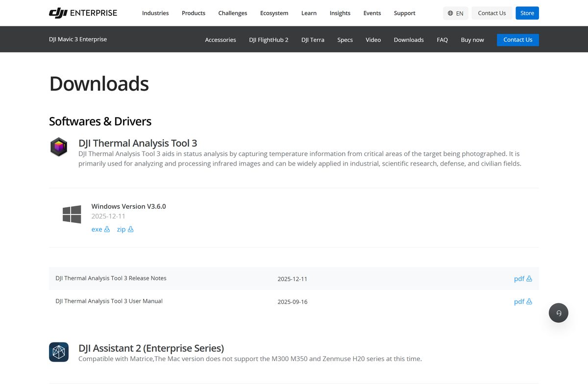Image resolution: width=588 pixels, height=388 pixels.
Task: Click the DJI Mavic 3 Enterprise title
Action: [x=78, y=39]
